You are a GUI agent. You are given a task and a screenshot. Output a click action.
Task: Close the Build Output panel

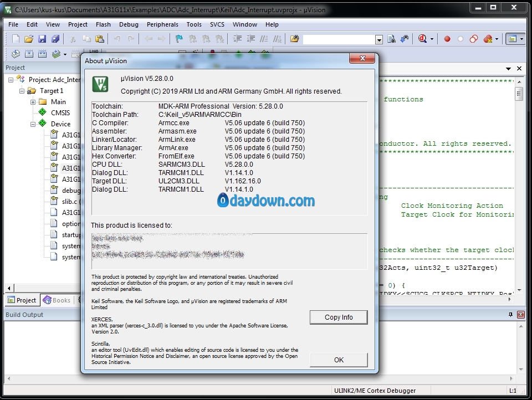[x=521, y=315]
